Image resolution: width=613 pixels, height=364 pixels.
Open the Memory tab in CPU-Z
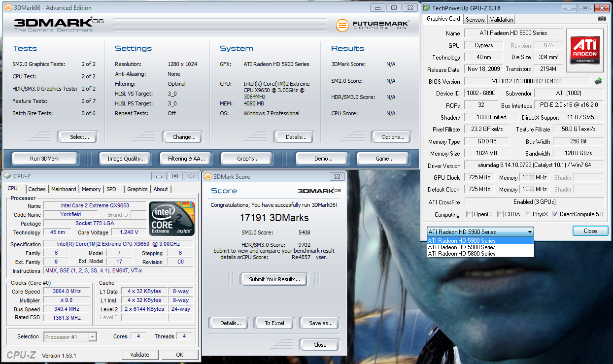[x=91, y=189]
